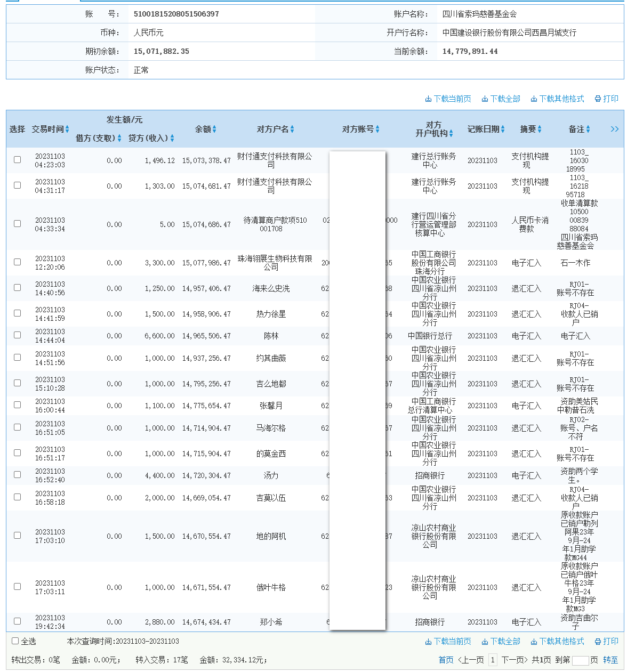
Task: Click 上一页 previous page link
Action: tap(471, 660)
